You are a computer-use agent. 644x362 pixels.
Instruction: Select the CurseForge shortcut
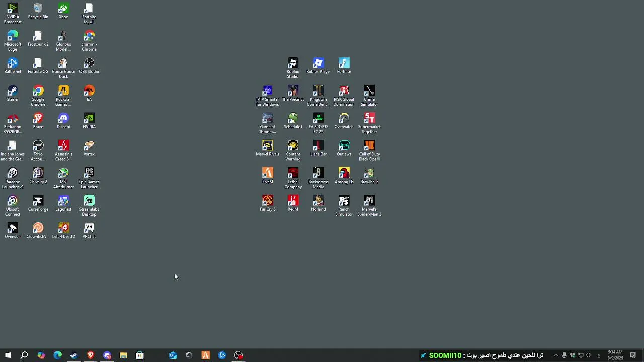click(38, 204)
